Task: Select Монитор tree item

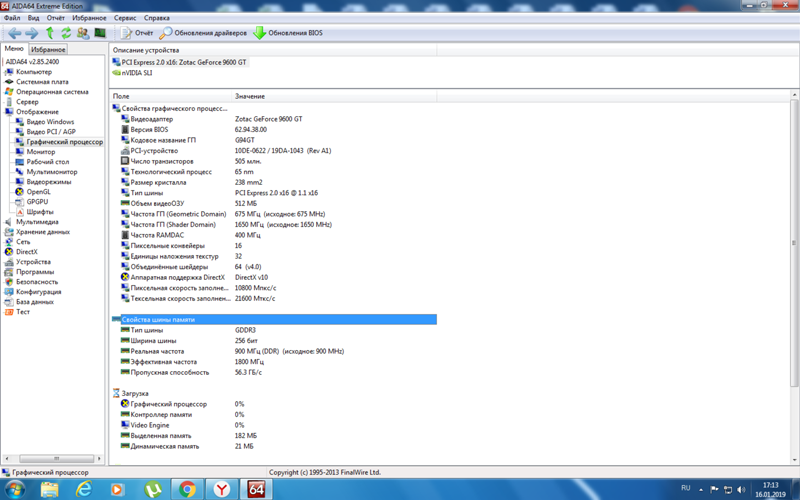Action: tap(41, 152)
